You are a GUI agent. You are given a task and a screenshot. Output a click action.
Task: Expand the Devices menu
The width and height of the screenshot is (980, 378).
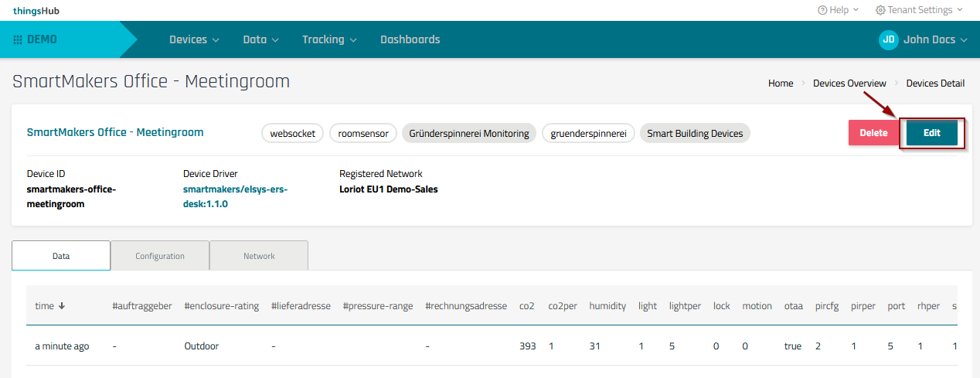pyautogui.click(x=194, y=40)
